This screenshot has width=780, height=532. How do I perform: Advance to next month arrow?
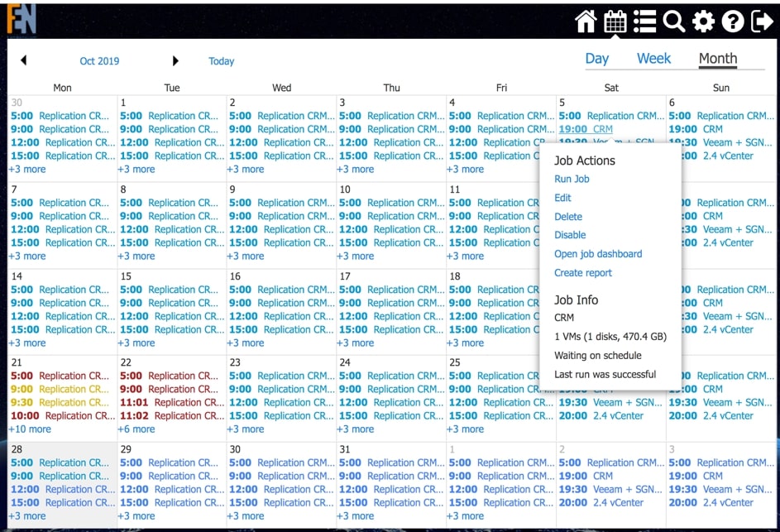pyautogui.click(x=175, y=60)
